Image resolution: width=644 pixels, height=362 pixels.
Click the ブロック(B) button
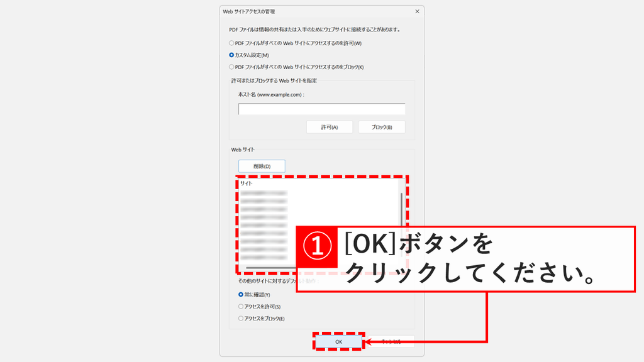[x=382, y=127]
